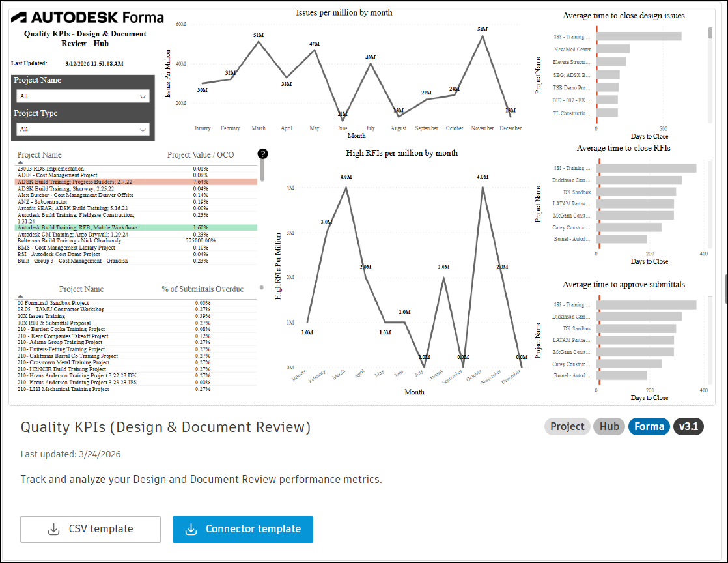This screenshot has width=728, height=563.
Task: Click the 725000.00% value cell
Action: [x=201, y=240]
